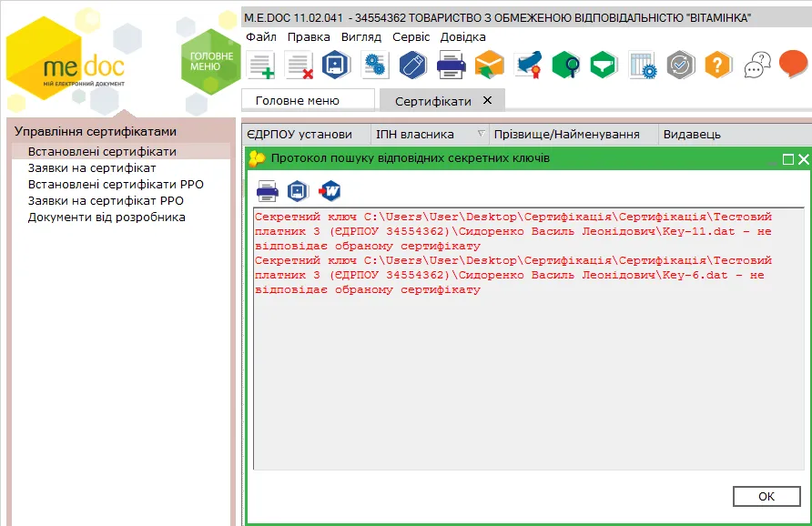Open filter dropdown on ІПН власника column
Image resolution: width=812 pixels, height=526 pixels.
click(481, 134)
